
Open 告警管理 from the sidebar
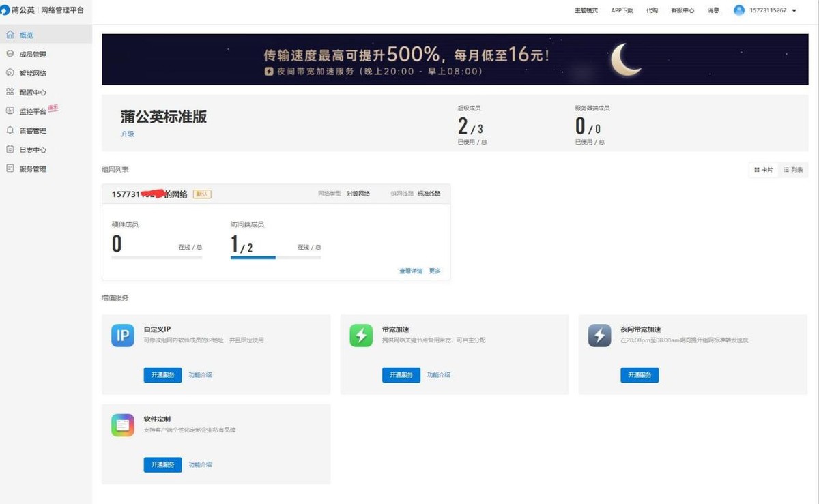coord(31,130)
